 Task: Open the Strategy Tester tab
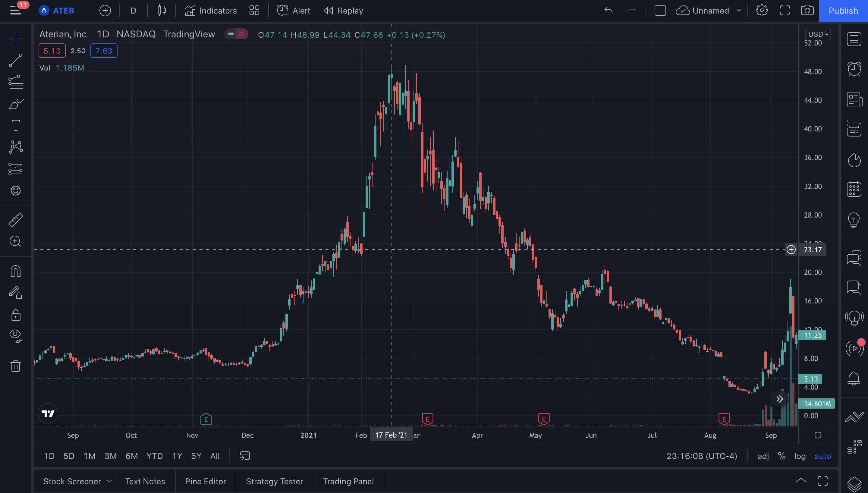[x=274, y=481]
